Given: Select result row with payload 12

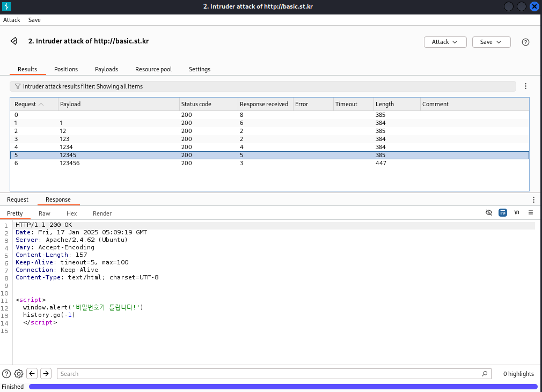Looking at the screenshot, I should [x=269, y=131].
